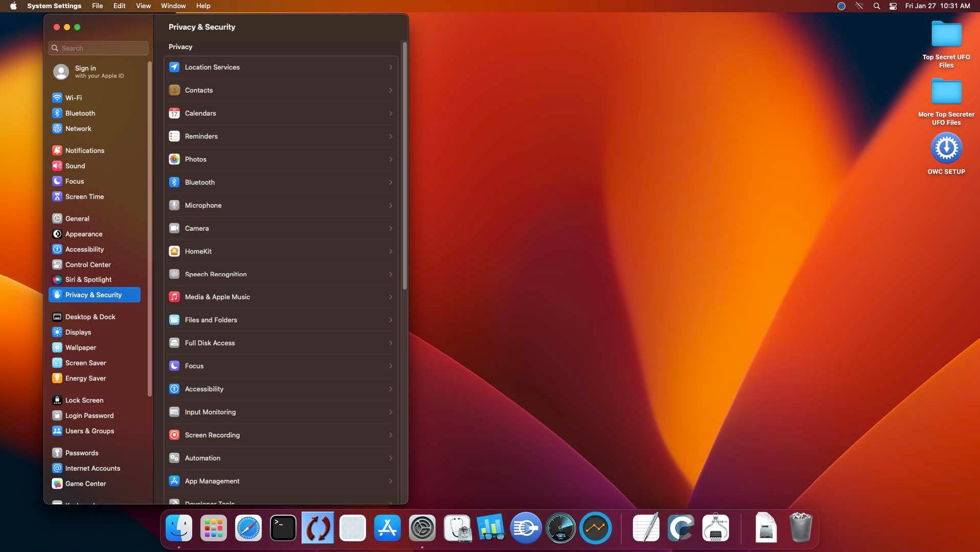Open the OWC SETUP desktop icon
This screenshot has width=980, height=552.
946,149
